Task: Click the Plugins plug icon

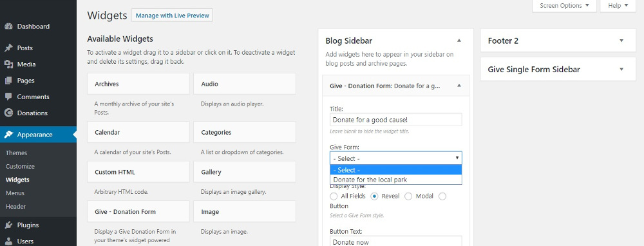Action: 8,225
